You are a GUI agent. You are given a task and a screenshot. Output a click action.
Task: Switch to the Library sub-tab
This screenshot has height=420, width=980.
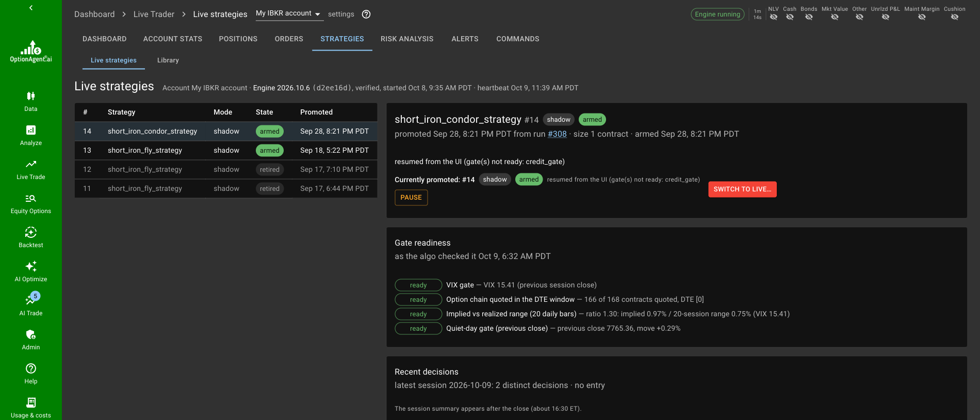click(168, 60)
